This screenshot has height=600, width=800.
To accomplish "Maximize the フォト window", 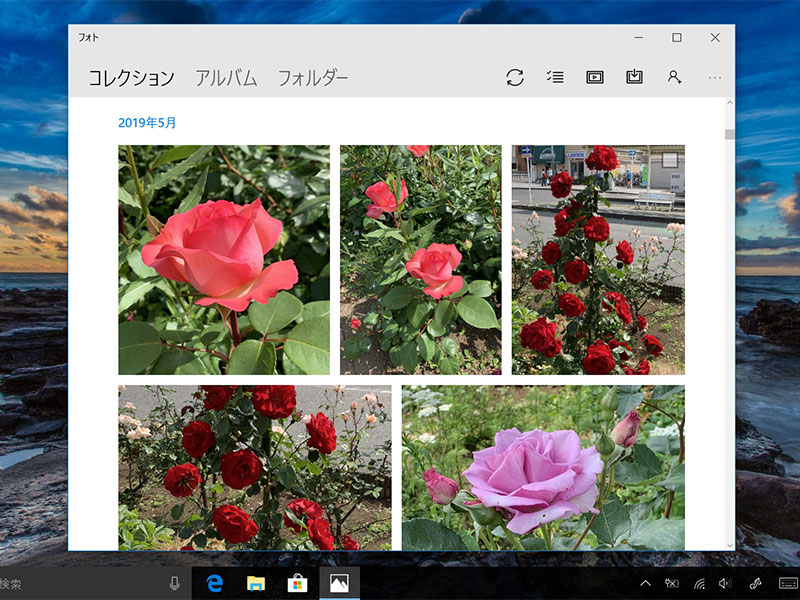I will pos(677,37).
